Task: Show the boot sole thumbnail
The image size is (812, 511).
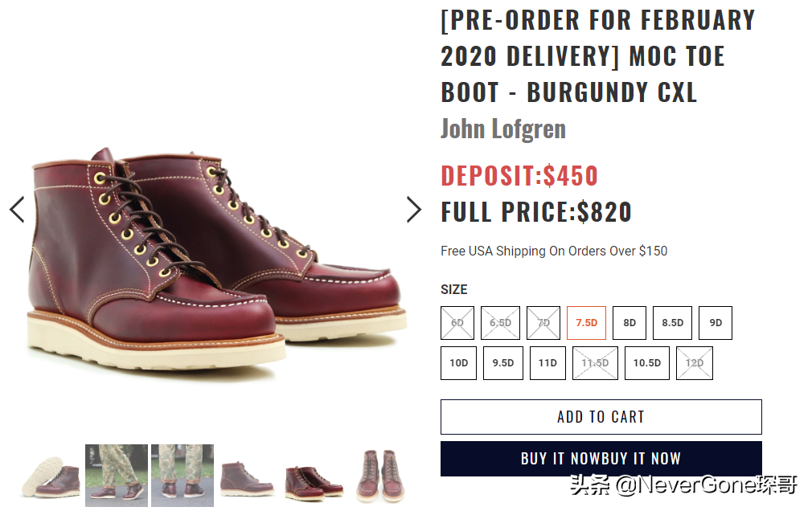Action: [50, 476]
